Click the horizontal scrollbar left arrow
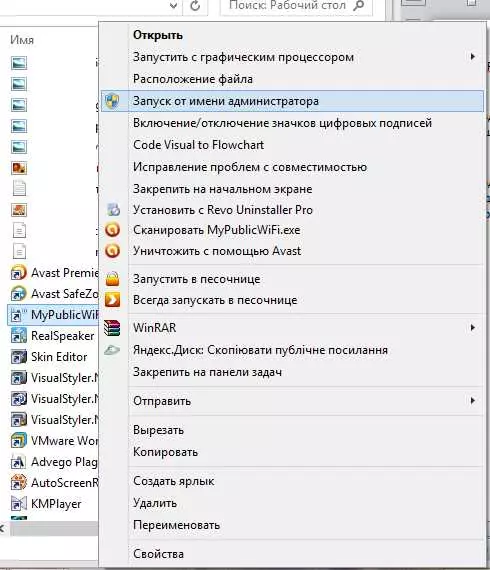 click(x=2, y=529)
